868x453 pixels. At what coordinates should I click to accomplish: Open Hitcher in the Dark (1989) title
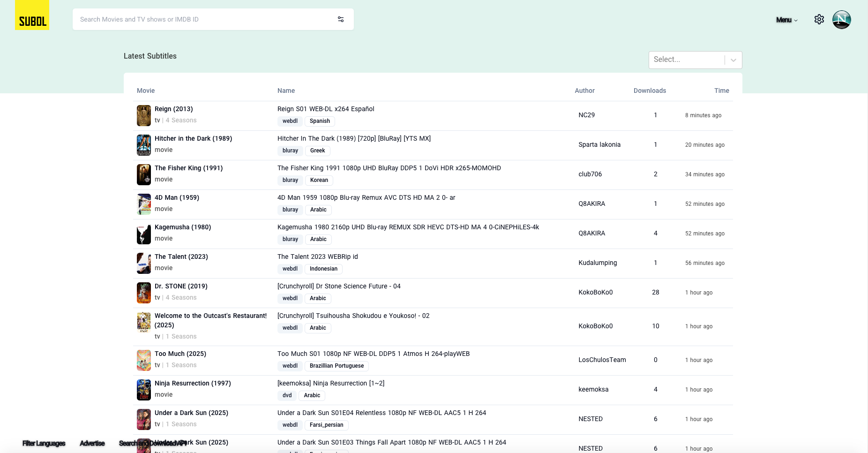click(x=193, y=138)
